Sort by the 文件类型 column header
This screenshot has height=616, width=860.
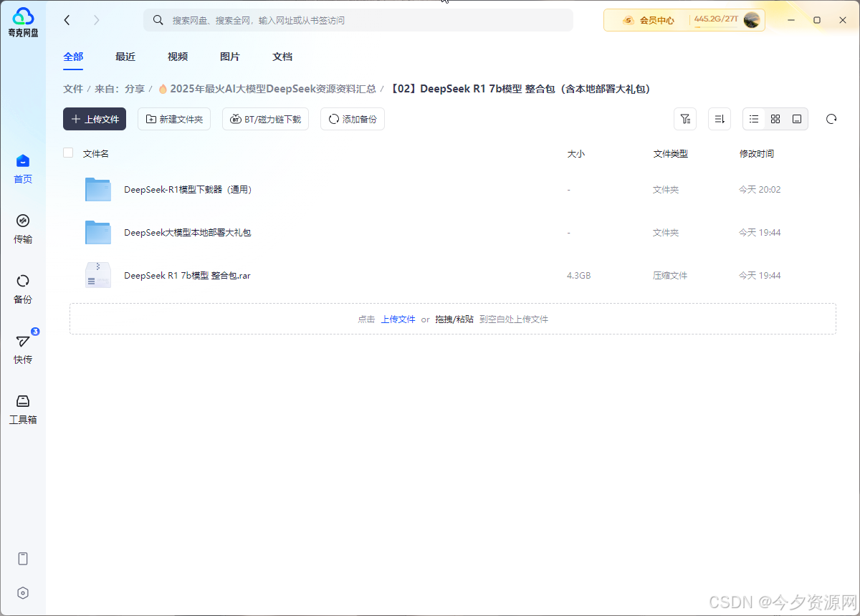[x=671, y=154]
